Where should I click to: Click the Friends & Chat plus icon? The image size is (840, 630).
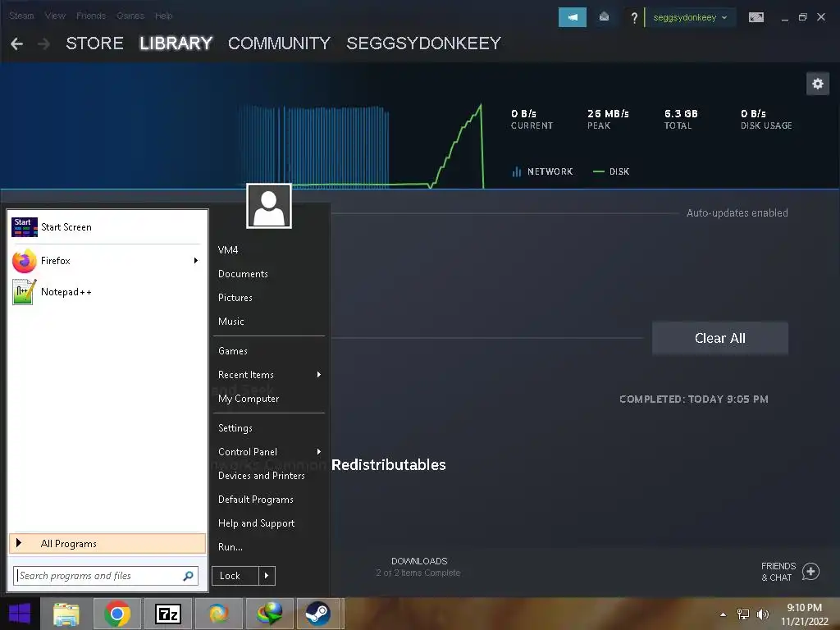click(810, 572)
